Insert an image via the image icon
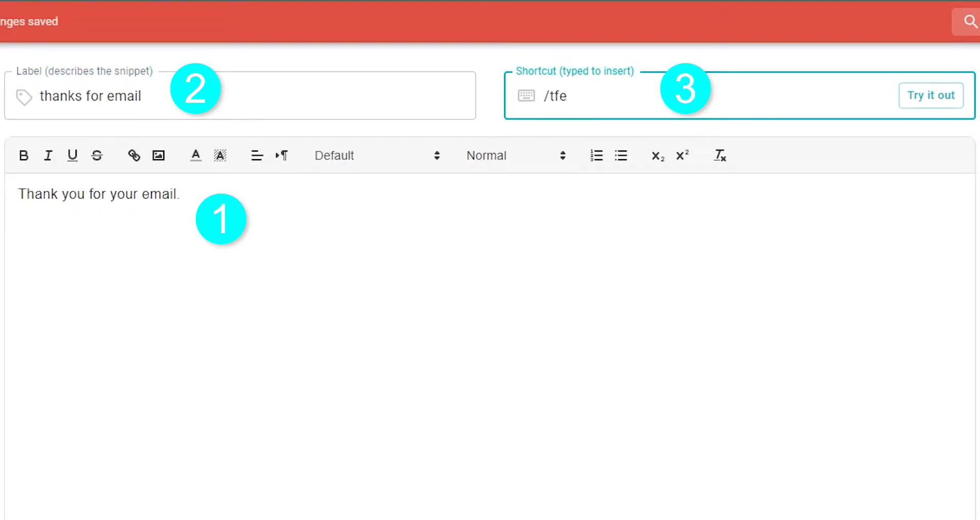The image size is (980, 520). (x=159, y=156)
